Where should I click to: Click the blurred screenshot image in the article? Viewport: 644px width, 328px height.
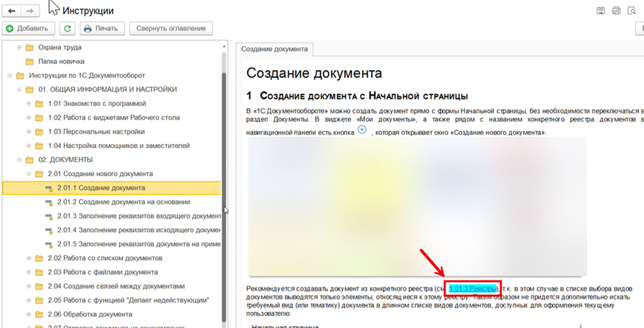click(x=417, y=206)
